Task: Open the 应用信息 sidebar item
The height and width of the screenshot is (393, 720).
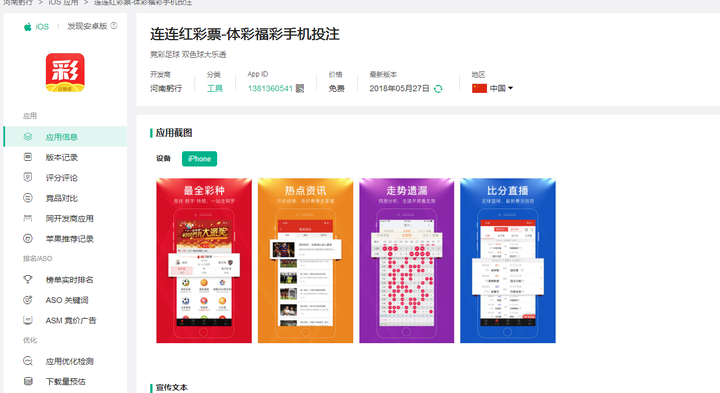Action: tap(65, 137)
